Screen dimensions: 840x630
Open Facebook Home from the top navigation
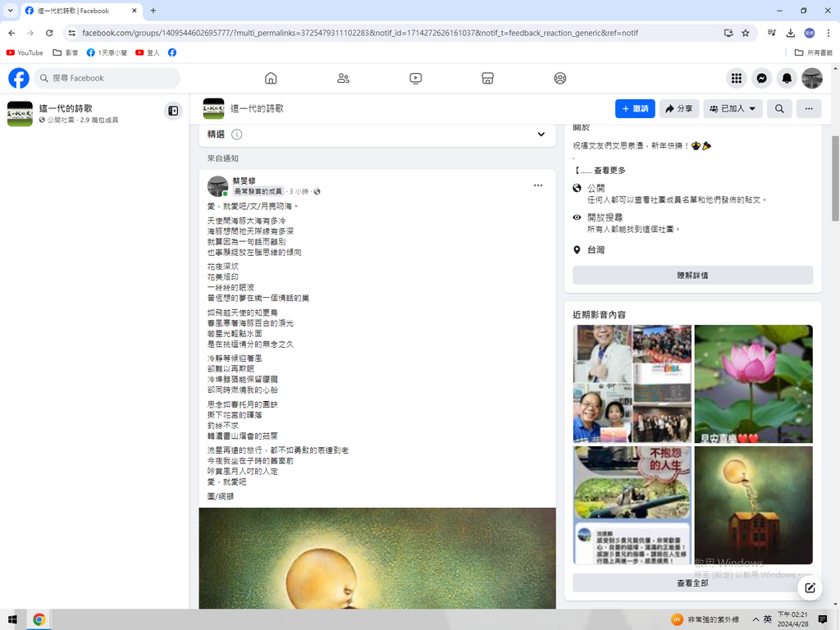[x=271, y=78]
